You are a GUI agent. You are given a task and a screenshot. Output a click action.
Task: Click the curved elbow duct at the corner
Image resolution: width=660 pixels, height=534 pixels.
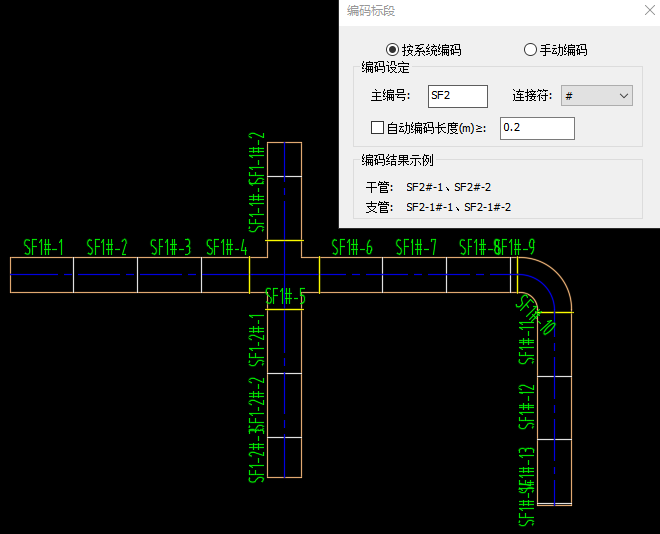tap(546, 284)
